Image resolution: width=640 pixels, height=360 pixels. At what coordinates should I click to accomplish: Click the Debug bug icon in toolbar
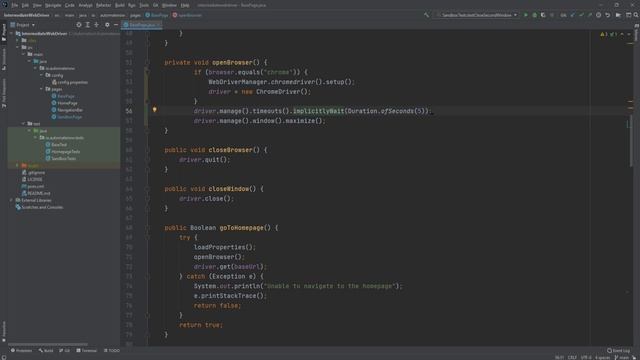[x=534, y=15]
